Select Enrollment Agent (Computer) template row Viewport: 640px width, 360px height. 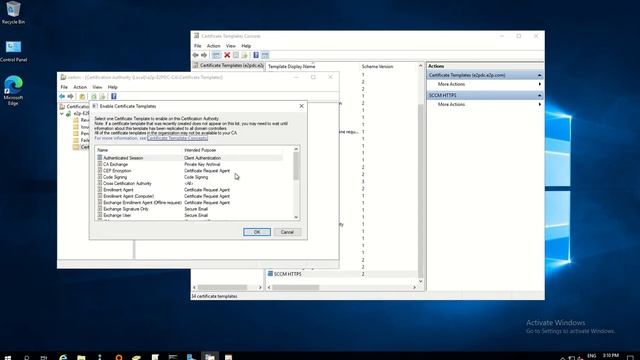point(190,196)
